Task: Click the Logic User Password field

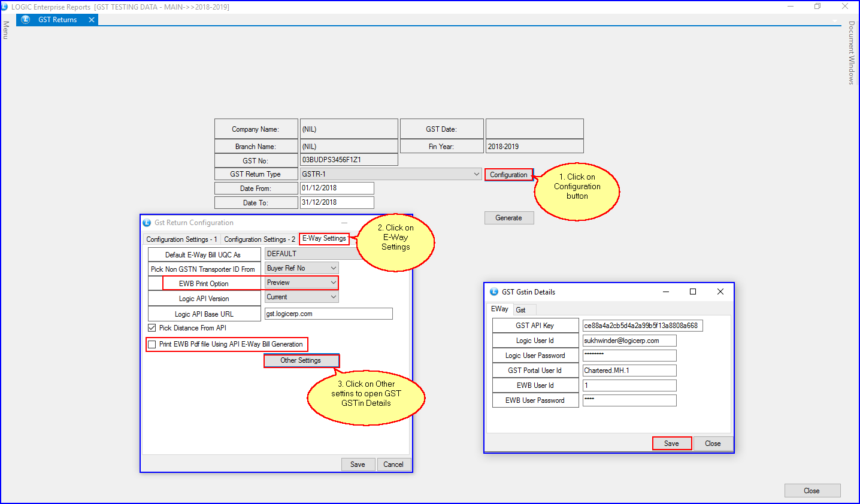Action: 629,356
